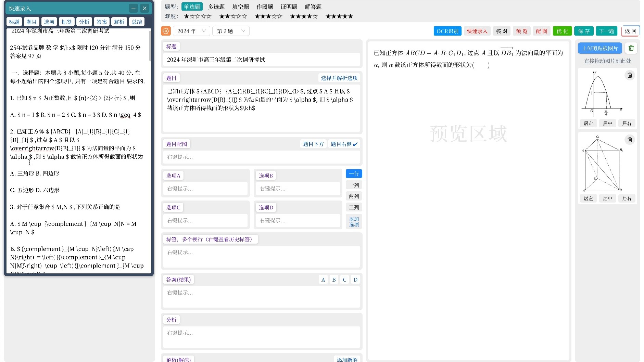
Task: Click the 答案 tab in 快速录入 panel
Action: [102, 22]
